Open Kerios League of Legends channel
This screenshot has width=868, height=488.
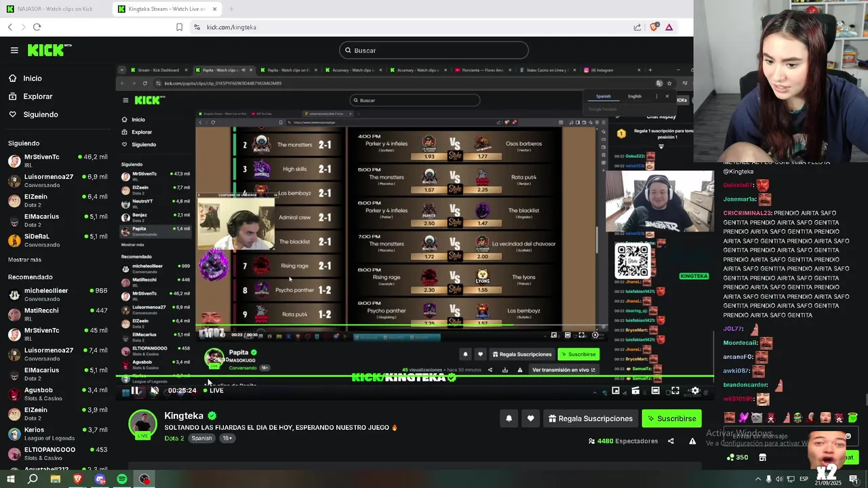(58, 433)
